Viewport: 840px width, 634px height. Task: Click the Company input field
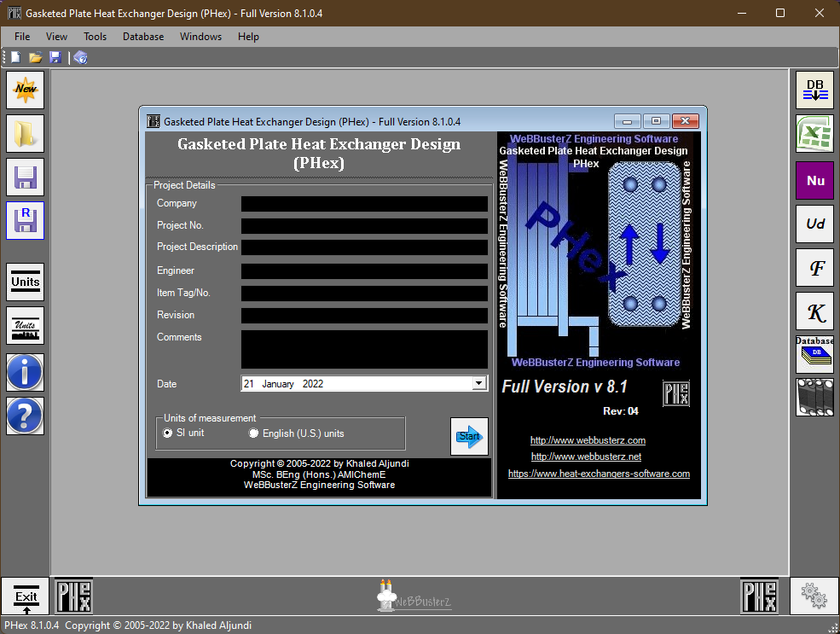pyautogui.click(x=364, y=204)
